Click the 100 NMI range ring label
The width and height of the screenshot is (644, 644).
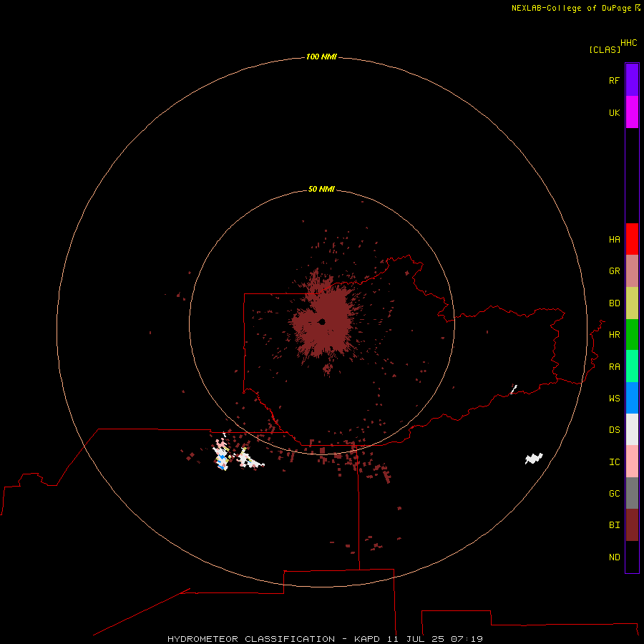(321, 57)
